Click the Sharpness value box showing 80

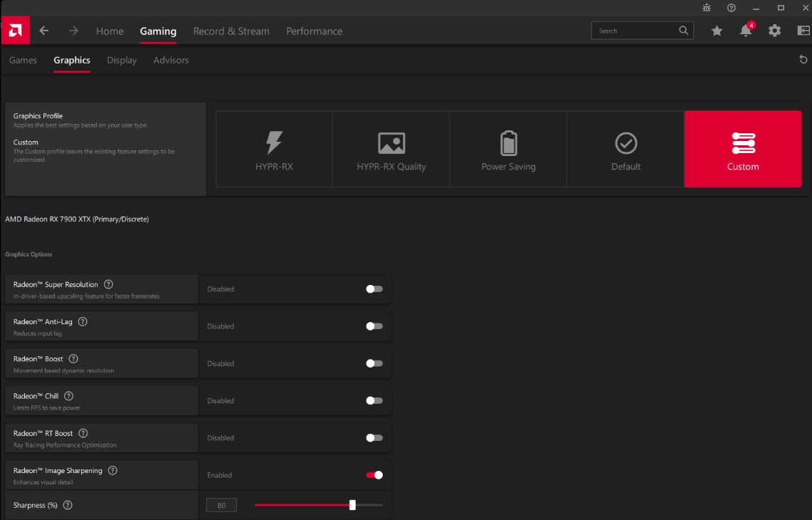pos(221,505)
